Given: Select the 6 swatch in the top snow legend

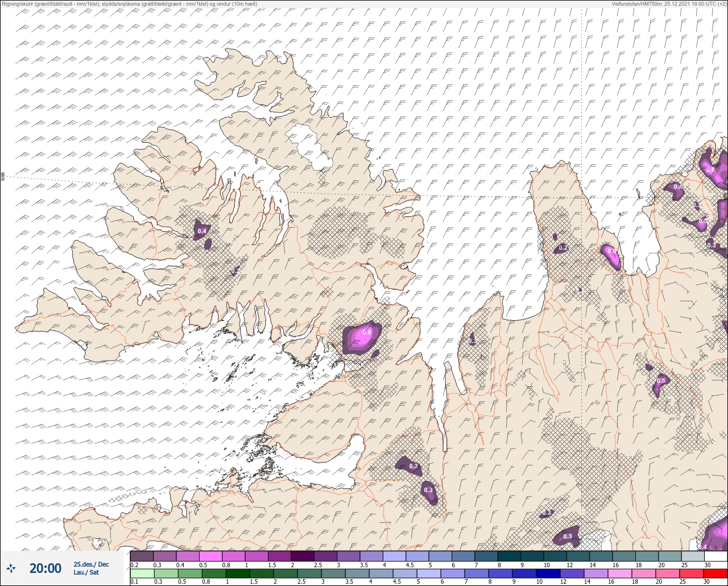Looking at the screenshot, I should (463, 556).
